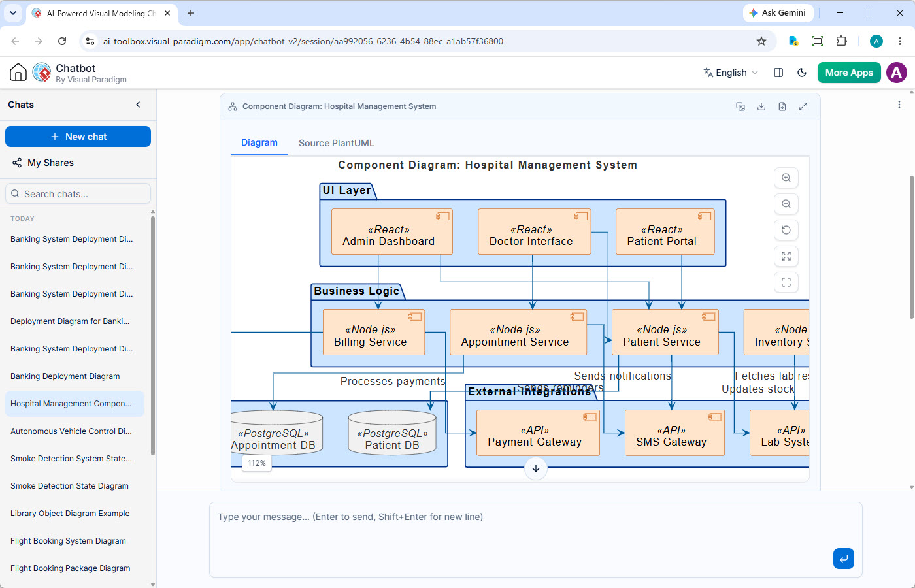
Task: Open the English language dropdown
Action: (x=731, y=73)
